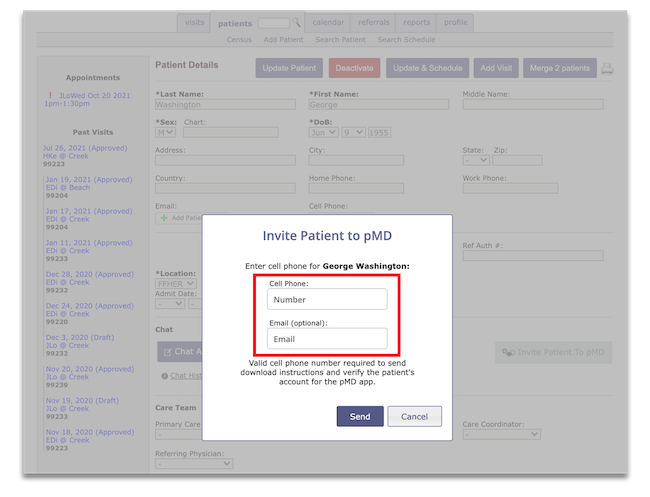Click the Last Name field showing Washington
650x497 pixels.
[226, 104]
